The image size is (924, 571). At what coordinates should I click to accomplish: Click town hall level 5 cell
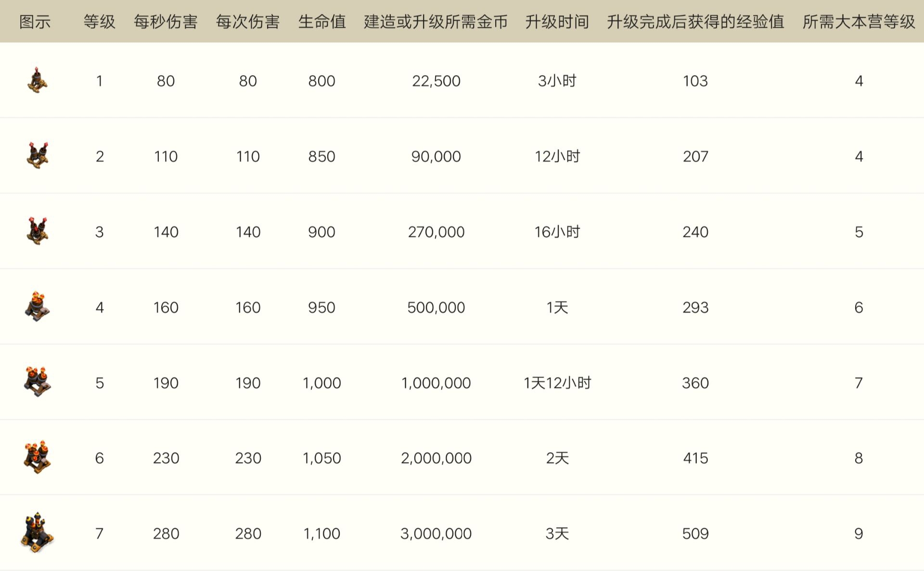859,232
